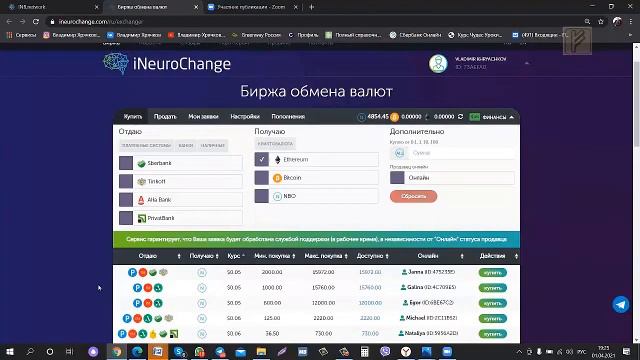
Task: Open Windows Start menu
Action: click(x=10, y=351)
